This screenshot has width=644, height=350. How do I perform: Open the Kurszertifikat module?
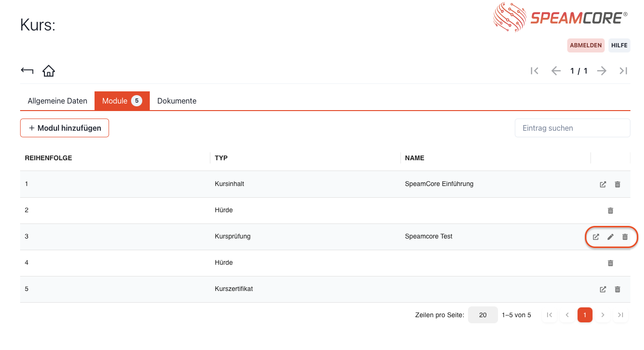coord(603,289)
